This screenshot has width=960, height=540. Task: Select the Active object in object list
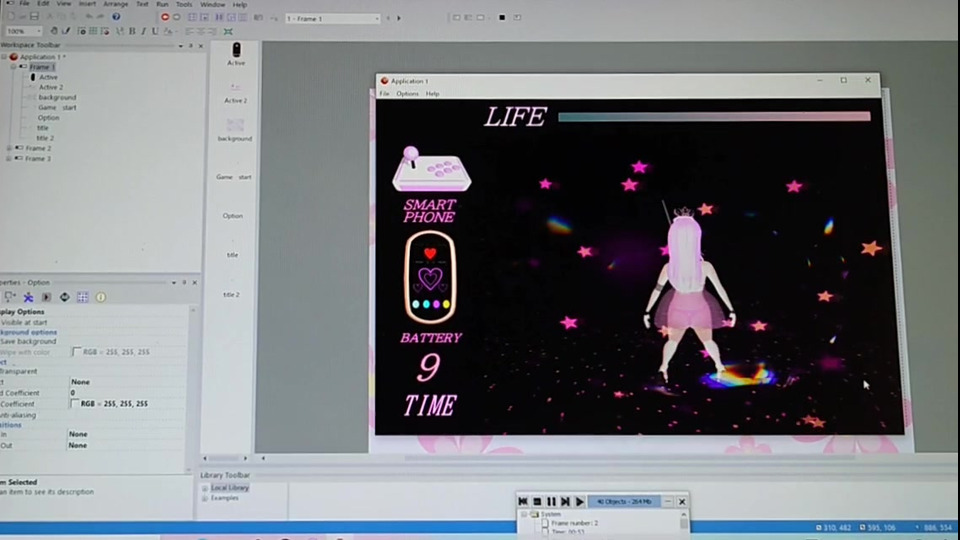coord(236,54)
